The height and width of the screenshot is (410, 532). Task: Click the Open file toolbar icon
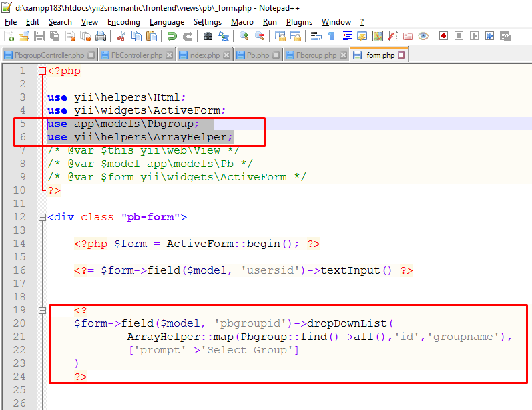pos(24,36)
